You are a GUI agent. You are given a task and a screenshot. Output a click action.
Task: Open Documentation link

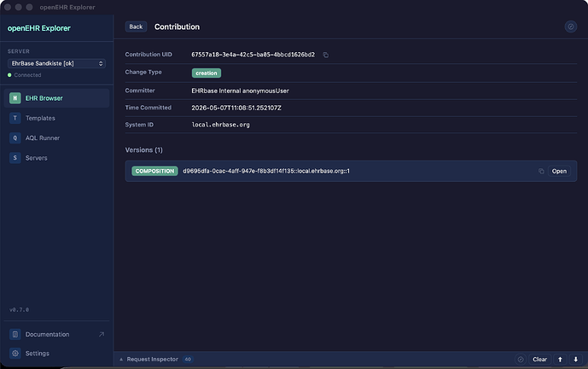[56, 335]
